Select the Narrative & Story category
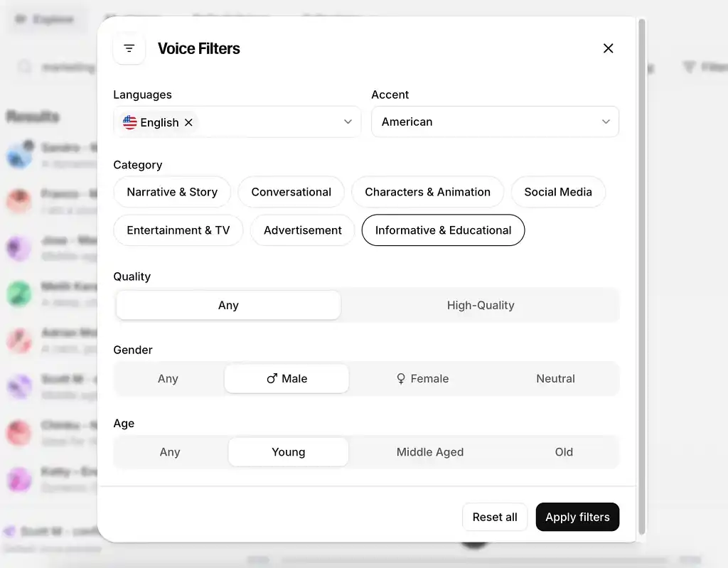Screen dimensions: 728x568 172,192
